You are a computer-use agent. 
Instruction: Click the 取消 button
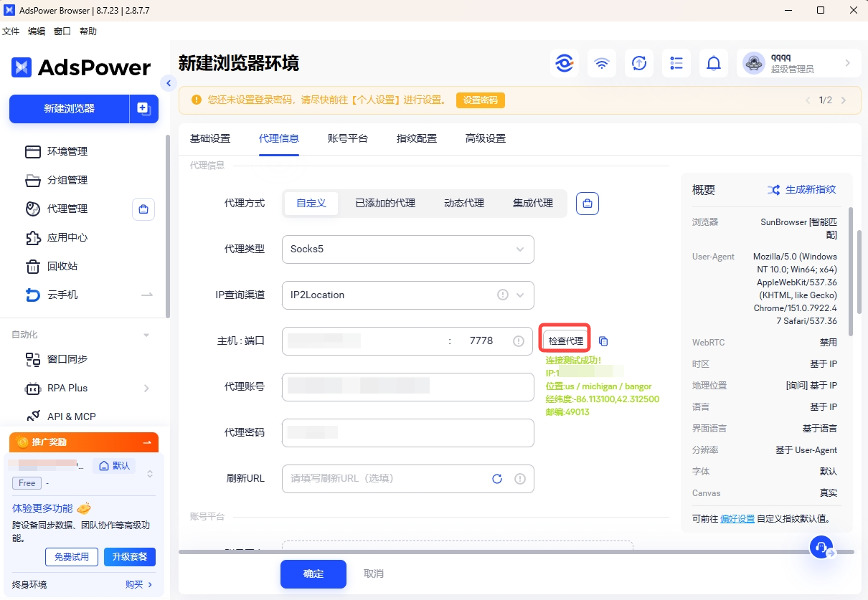[374, 574]
